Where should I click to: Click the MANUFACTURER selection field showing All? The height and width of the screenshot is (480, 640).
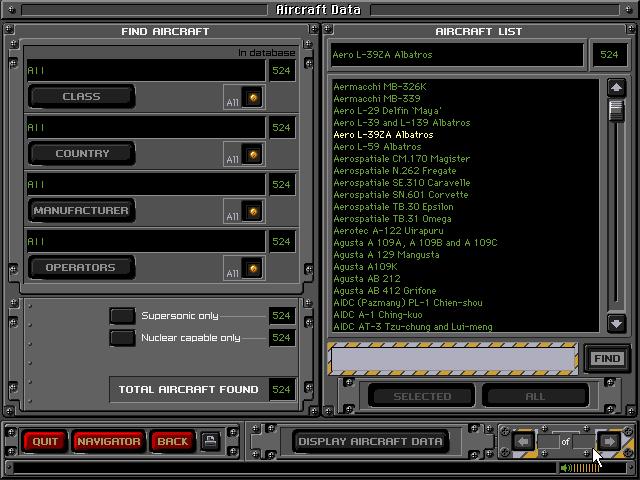click(146, 184)
